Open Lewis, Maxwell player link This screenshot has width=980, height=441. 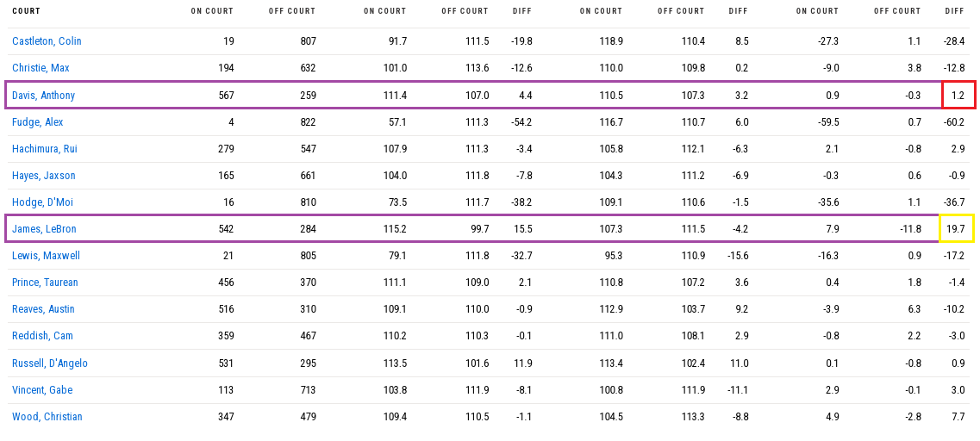click(47, 256)
